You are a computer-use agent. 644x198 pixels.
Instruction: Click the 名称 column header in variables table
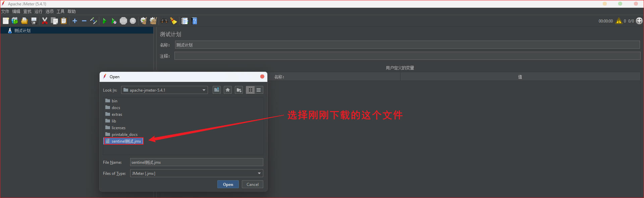[279, 77]
